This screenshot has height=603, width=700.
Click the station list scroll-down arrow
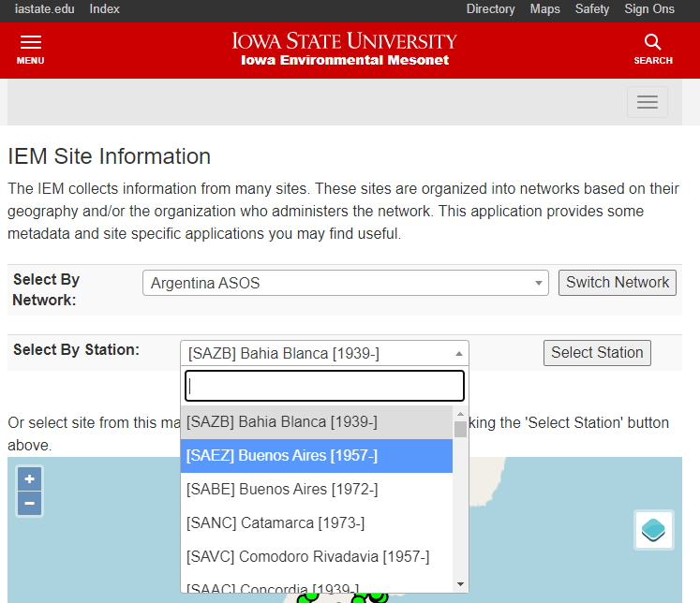[x=461, y=584]
